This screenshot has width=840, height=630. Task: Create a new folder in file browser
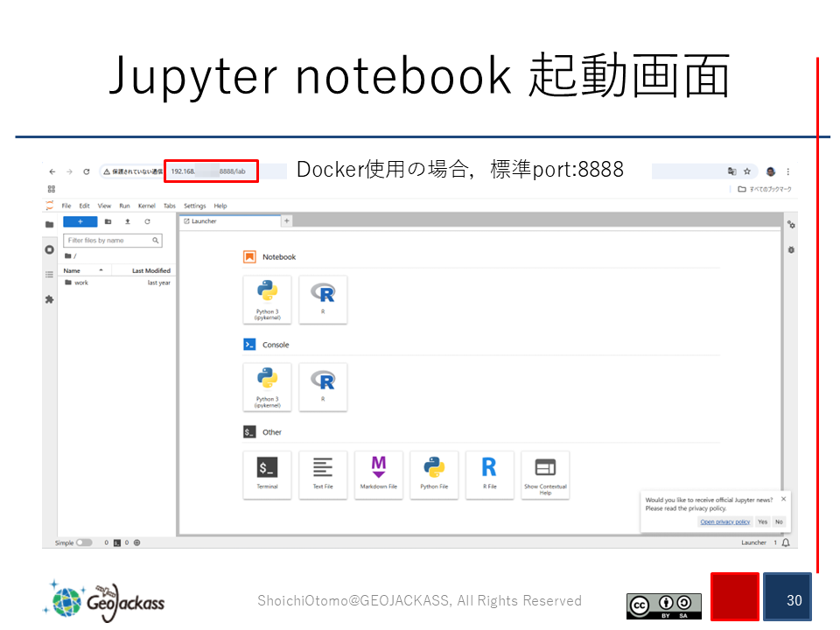(x=108, y=221)
